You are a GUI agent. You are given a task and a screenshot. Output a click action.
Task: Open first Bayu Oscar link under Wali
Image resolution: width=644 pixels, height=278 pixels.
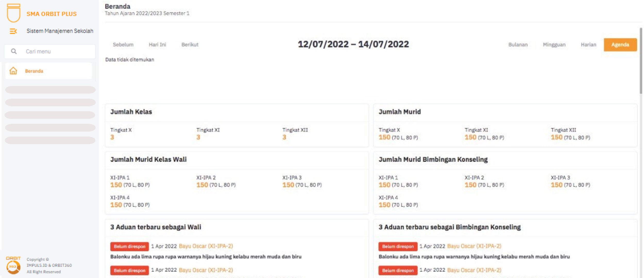(206, 246)
